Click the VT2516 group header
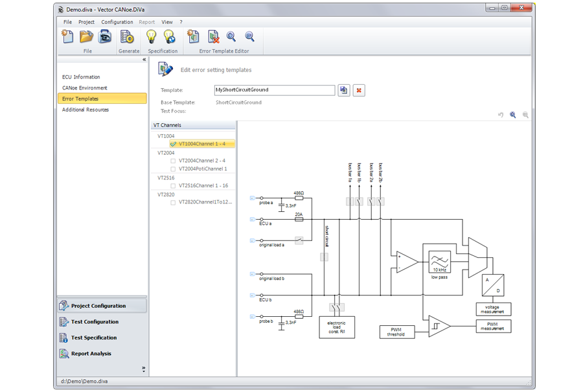Image resolution: width=570 pixels, height=392 pixels. coord(166,178)
